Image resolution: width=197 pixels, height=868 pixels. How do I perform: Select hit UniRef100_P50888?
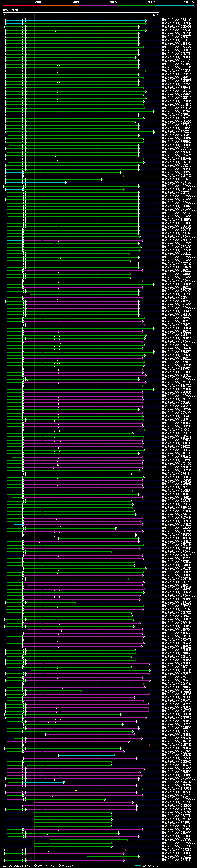pos(177,57)
